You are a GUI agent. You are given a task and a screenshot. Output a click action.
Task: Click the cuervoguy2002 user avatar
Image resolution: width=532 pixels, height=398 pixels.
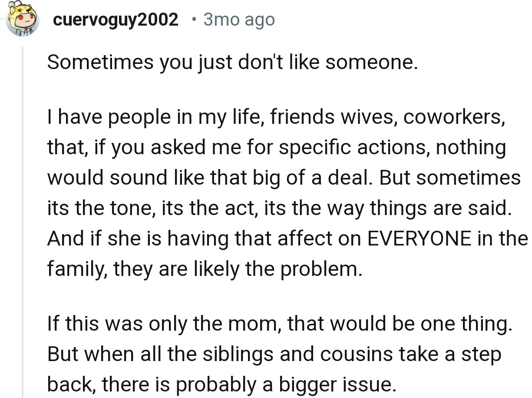click(22, 20)
